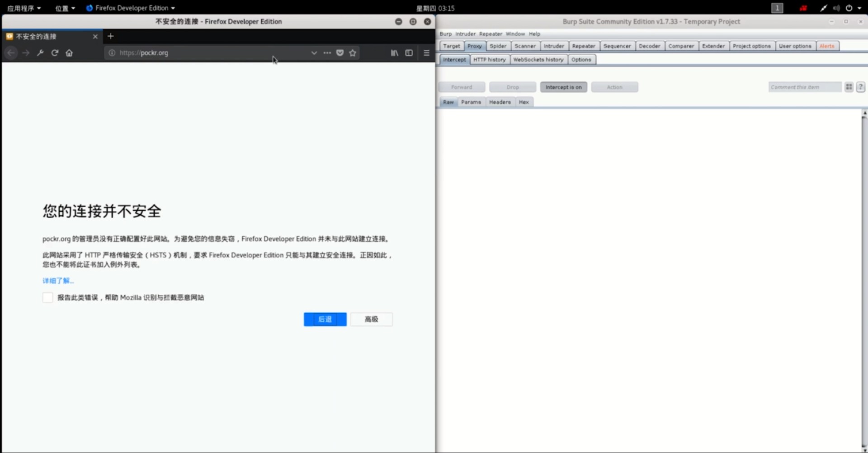Click the Comment this item field
The width and height of the screenshot is (868, 453).
tap(805, 87)
